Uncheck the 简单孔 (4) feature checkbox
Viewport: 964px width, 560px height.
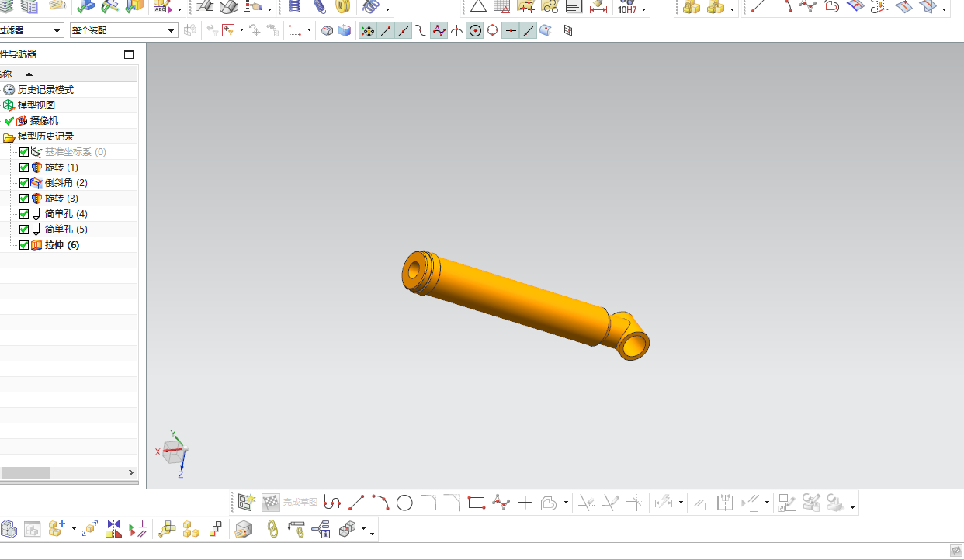tap(24, 214)
